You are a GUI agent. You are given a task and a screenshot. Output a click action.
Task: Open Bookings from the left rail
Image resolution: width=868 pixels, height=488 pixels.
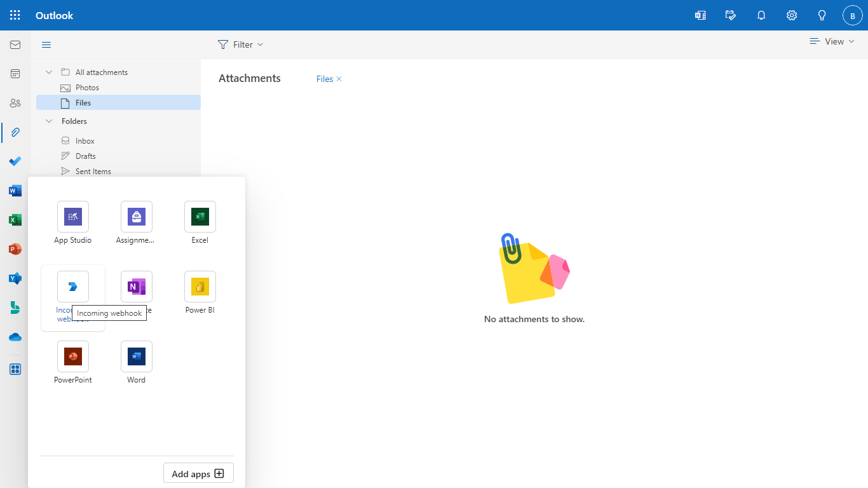click(x=15, y=308)
